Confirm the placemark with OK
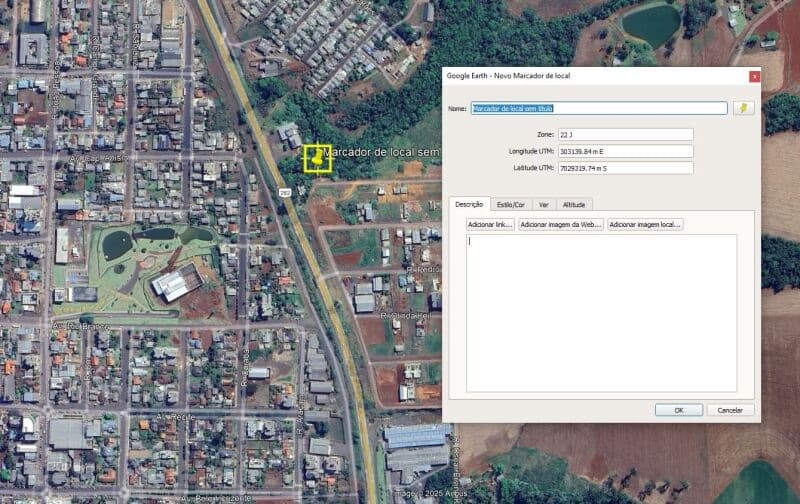The image size is (800, 504). (x=679, y=410)
